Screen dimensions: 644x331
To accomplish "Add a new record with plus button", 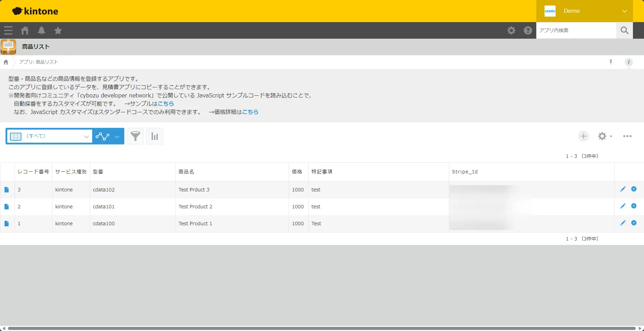I will [x=583, y=136].
